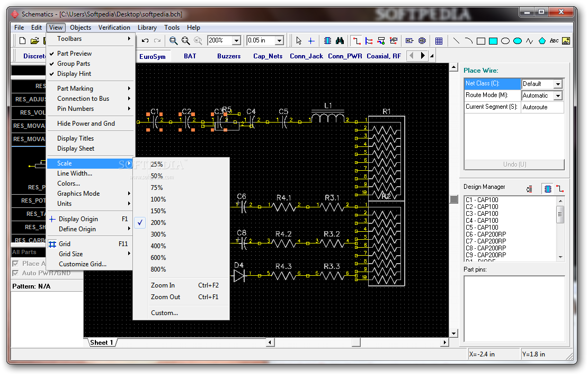Click the Sheet 1 tab
The width and height of the screenshot is (588, 375).
pos(101,343)
